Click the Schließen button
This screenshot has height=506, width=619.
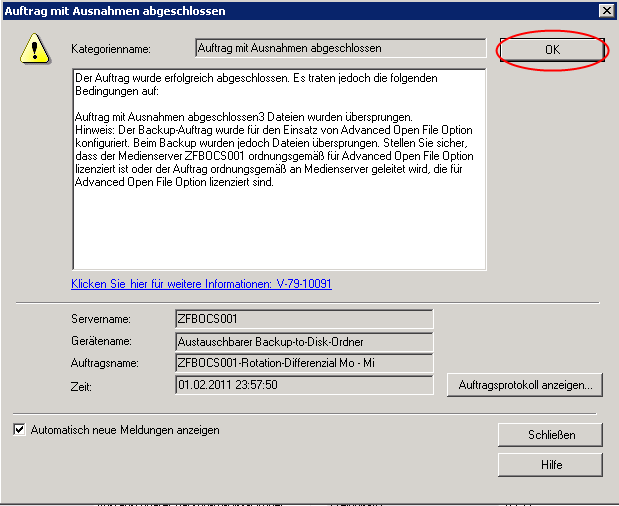[x=550, y=435]
